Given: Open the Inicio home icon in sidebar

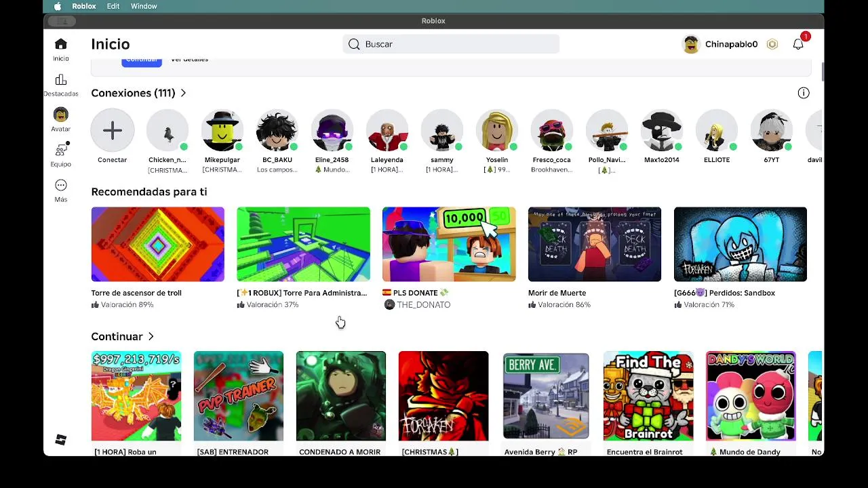Looking at the screenshot, I should (60, 44).
